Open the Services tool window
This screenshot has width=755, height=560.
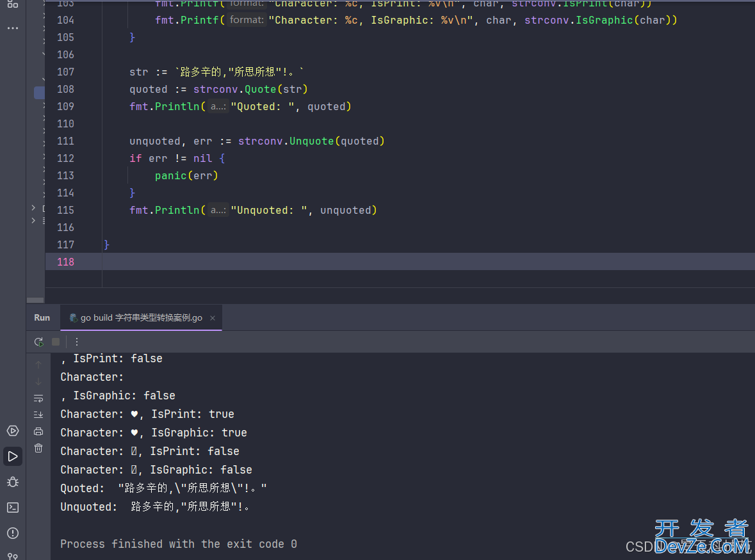coord(13,431)
